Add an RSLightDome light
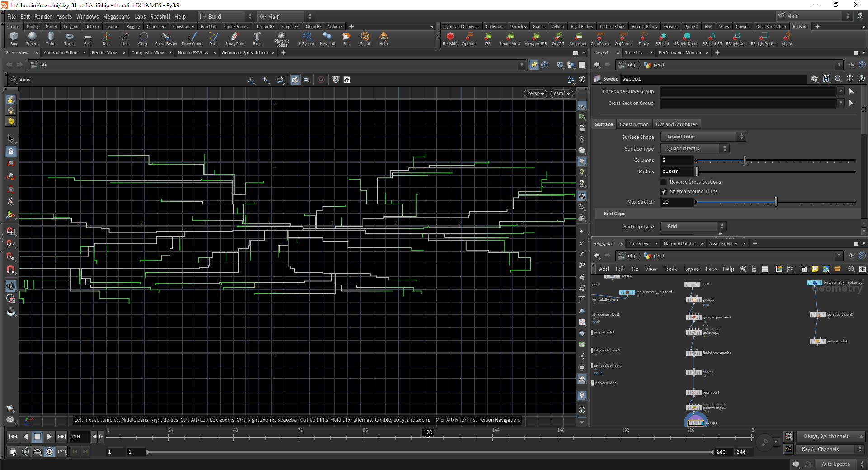 [686, 38]
